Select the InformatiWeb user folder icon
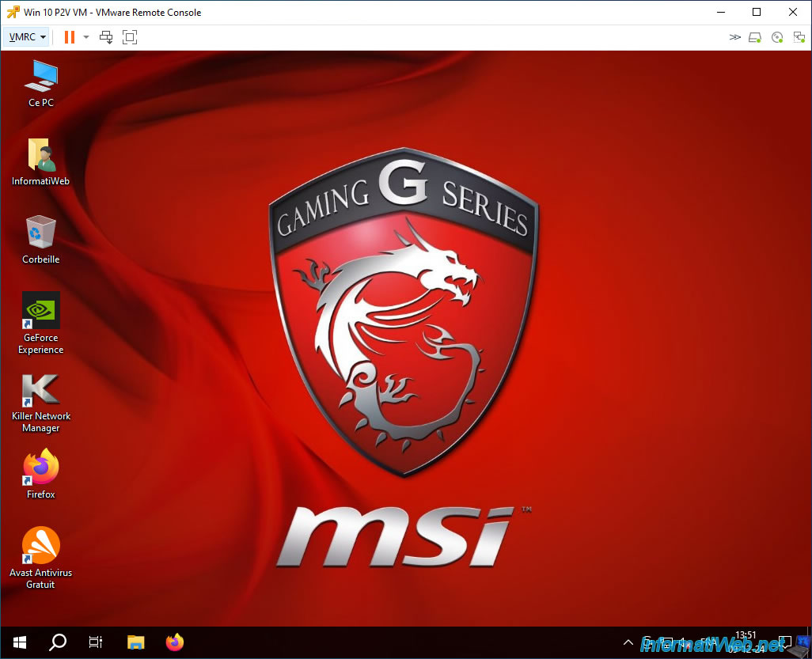 [x=41, y=161]
